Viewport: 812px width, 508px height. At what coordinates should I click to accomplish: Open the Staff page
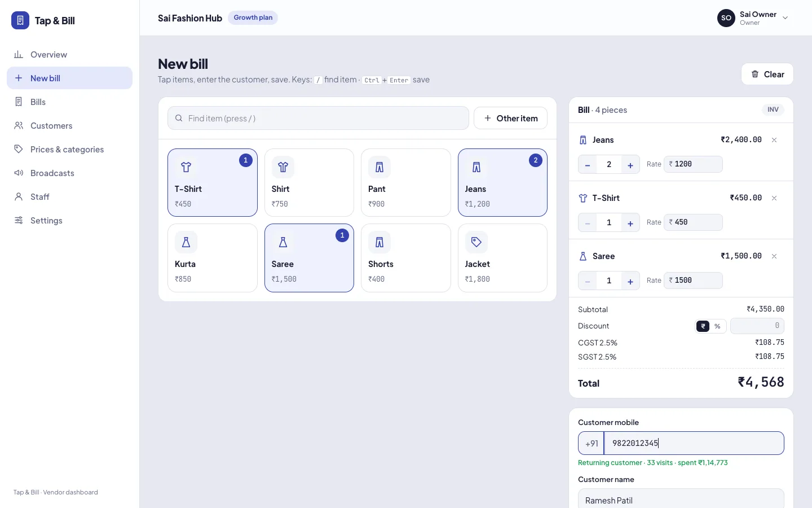click(70, 196)
